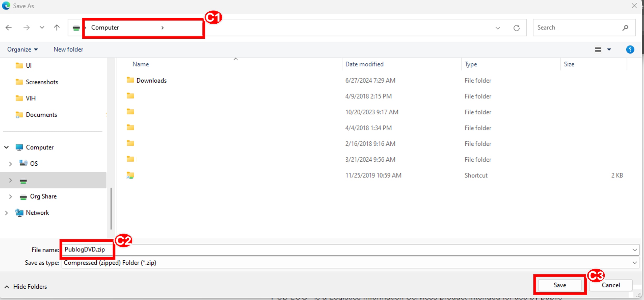644x300 pixels.
Task: Click the Cancel button
Action: (x=611, y=285)
